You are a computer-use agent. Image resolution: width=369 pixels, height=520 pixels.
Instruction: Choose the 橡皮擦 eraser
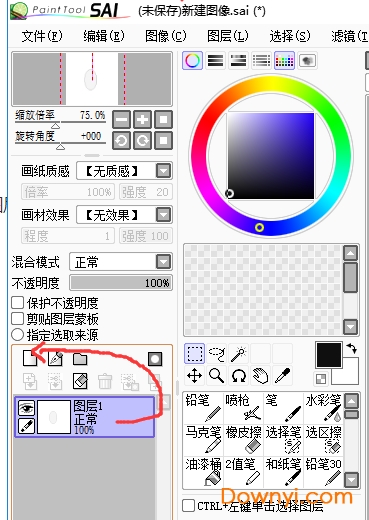[x=243, y=440]
